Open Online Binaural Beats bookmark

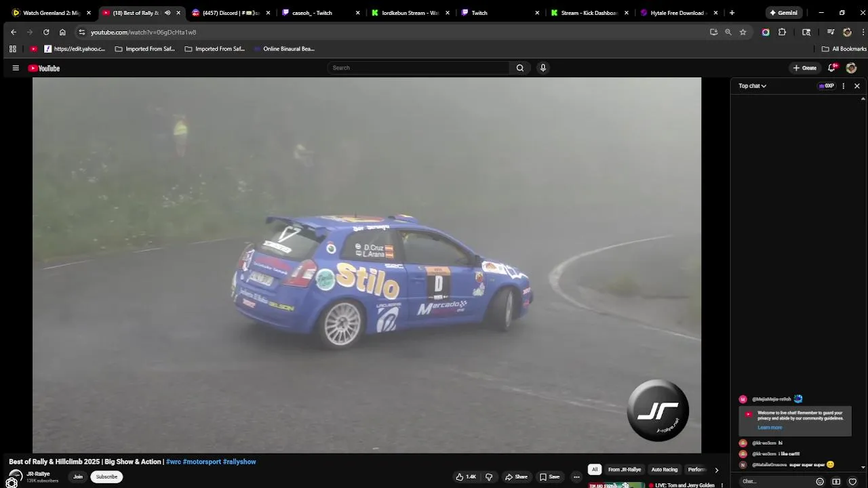coord(283,49)
